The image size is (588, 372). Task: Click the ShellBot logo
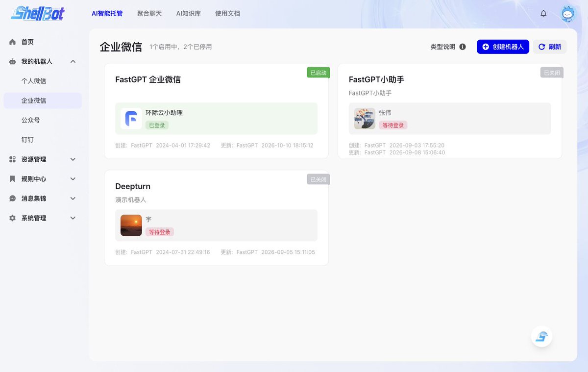coord(38,13)
